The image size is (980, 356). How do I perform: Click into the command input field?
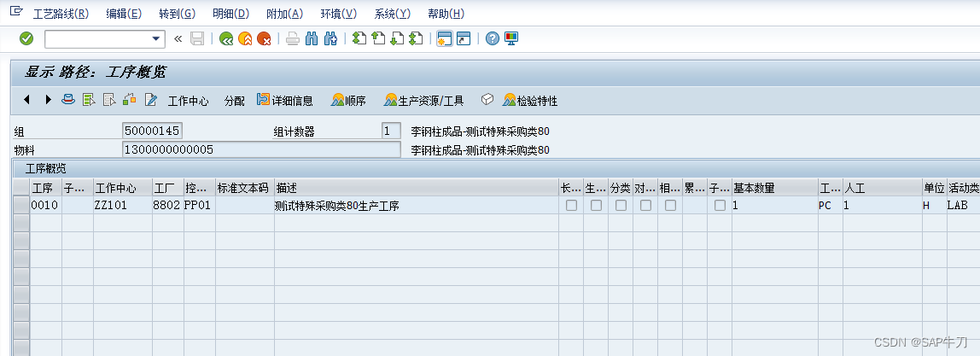[97, 38]
